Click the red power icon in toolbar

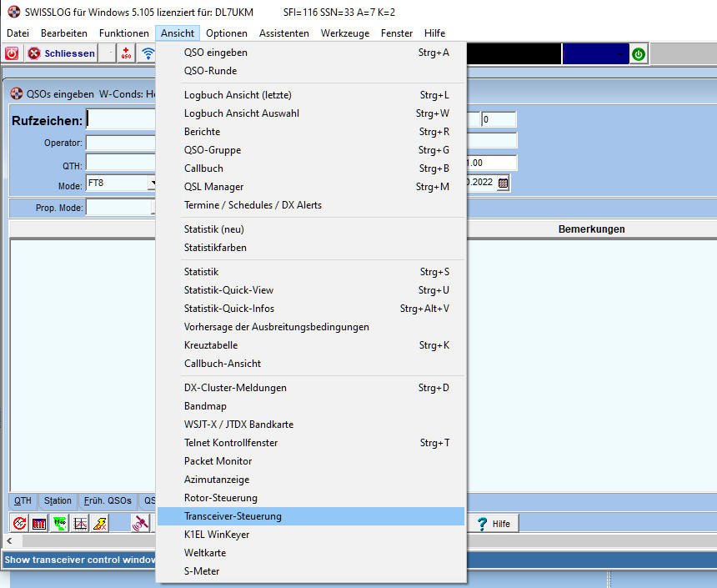tap(13, 53)
